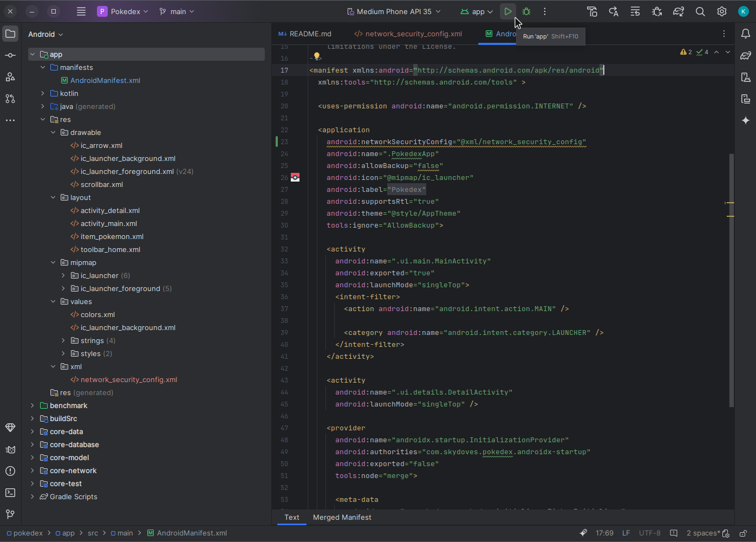This screenshot has width=756, height=542.
Task: Click the Build project hammer icon
Action: 592,11
